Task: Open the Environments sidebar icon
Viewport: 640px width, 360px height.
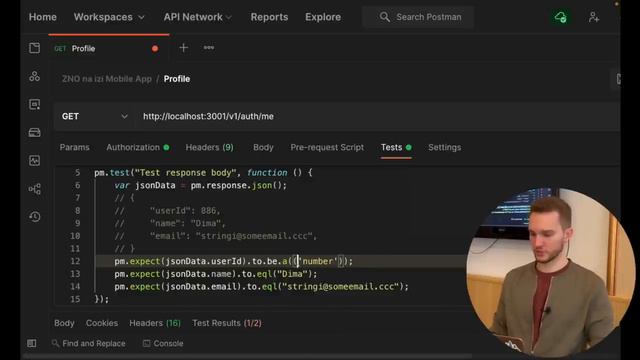Action: 35,104
